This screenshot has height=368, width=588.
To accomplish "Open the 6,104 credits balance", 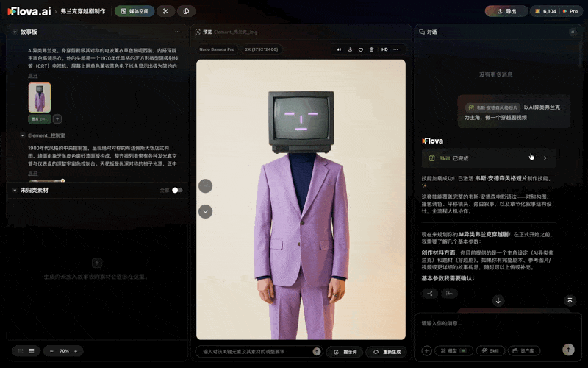I will [546, 11].
